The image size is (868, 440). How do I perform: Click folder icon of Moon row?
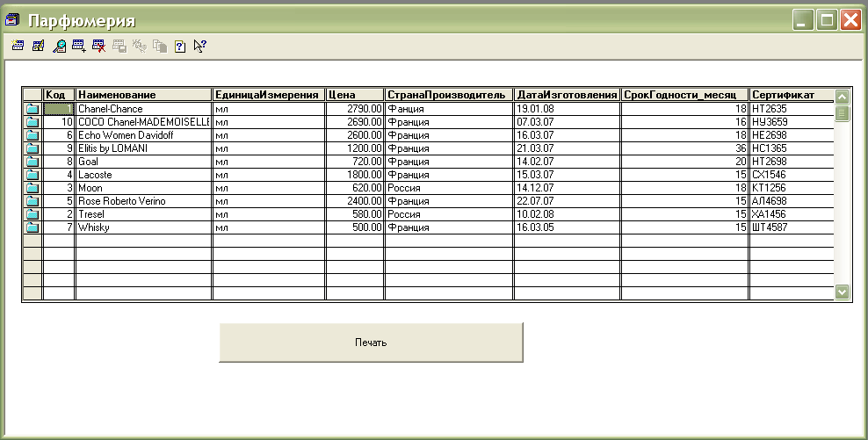33,188
